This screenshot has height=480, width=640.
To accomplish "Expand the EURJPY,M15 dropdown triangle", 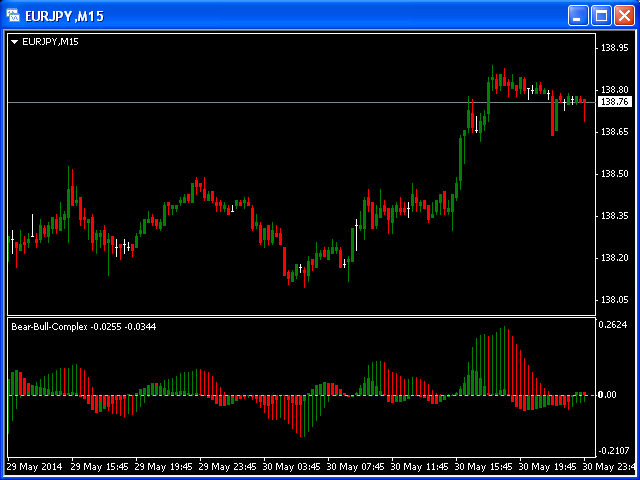I will click(x=15, y=42).
